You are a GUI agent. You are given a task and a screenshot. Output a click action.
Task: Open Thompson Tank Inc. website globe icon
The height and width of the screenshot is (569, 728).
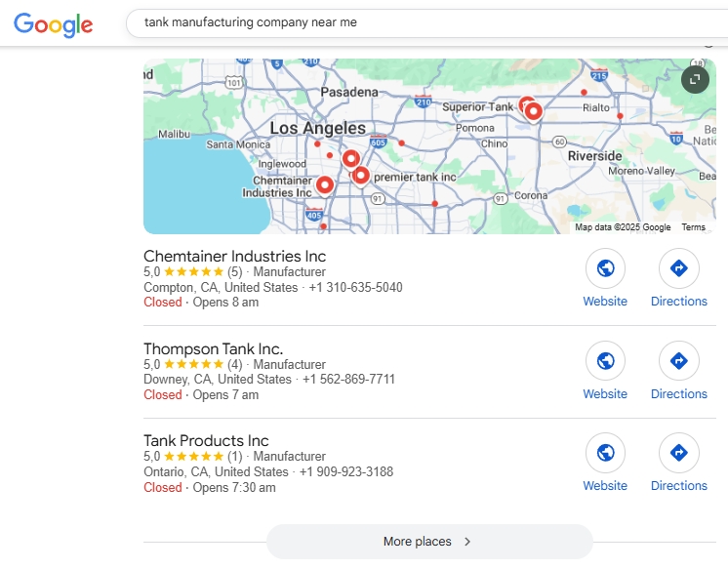(605, 361)
